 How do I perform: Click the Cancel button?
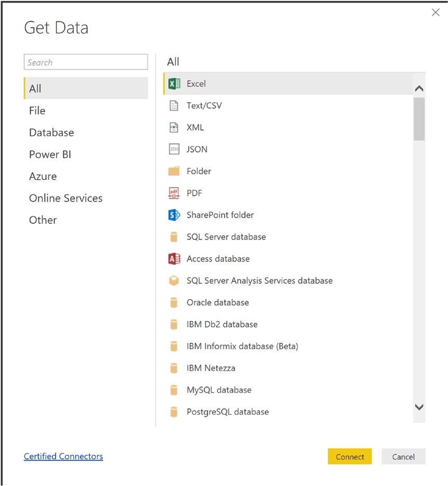point(403,456)
